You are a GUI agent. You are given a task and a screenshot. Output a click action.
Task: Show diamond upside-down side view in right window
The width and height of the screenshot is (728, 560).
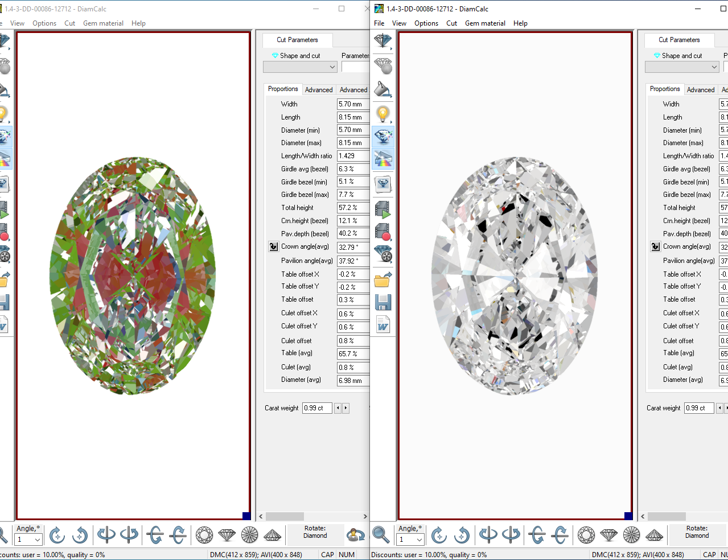pos(655,535)
